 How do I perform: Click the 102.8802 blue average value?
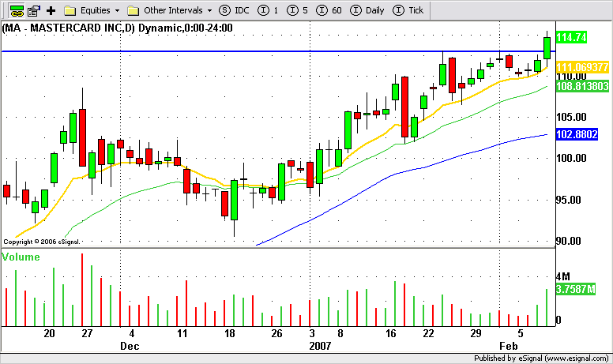(577, 134)
